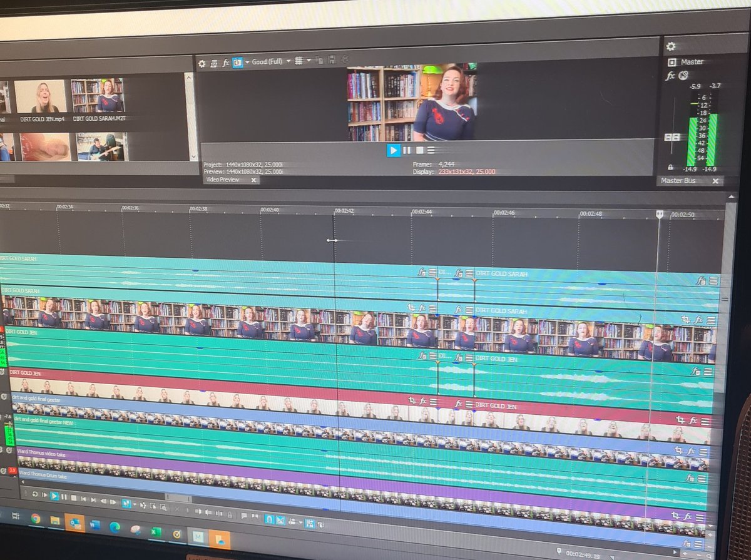Viewport: 751px width, 560px height.
Task: Open File Explorer from taskbar
Action: click(55, 520)
